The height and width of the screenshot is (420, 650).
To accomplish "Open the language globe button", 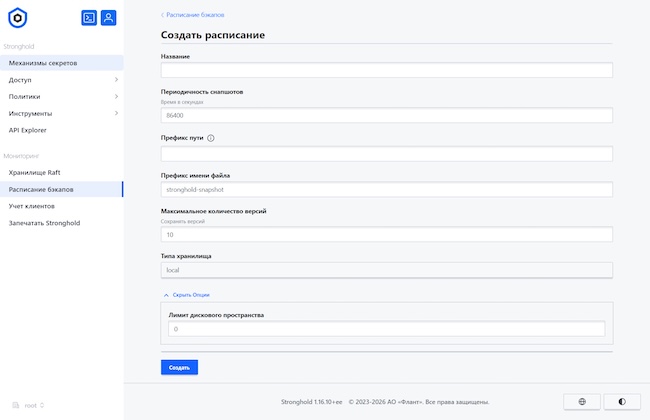I will pyautogui.click(x=582, y=401).
